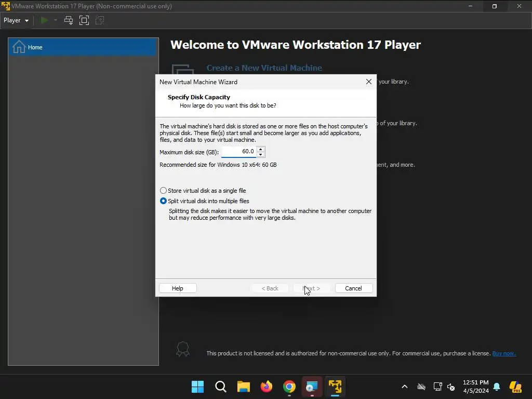Select Split virtual disk into multiple files

tap(205, 201)
